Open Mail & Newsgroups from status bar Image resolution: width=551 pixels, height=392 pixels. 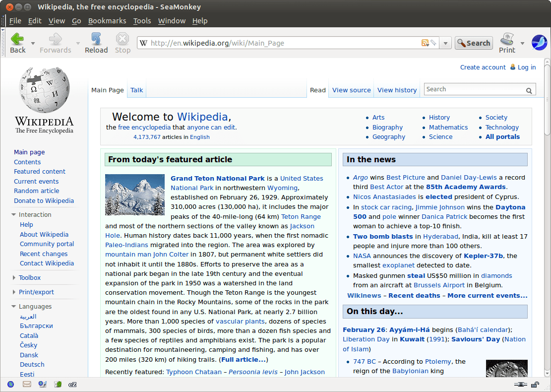27,384
